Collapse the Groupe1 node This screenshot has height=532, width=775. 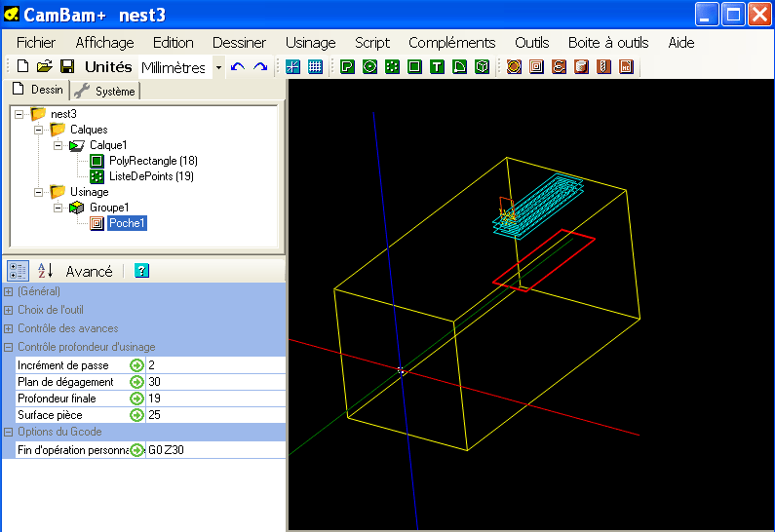coord(58,208)
